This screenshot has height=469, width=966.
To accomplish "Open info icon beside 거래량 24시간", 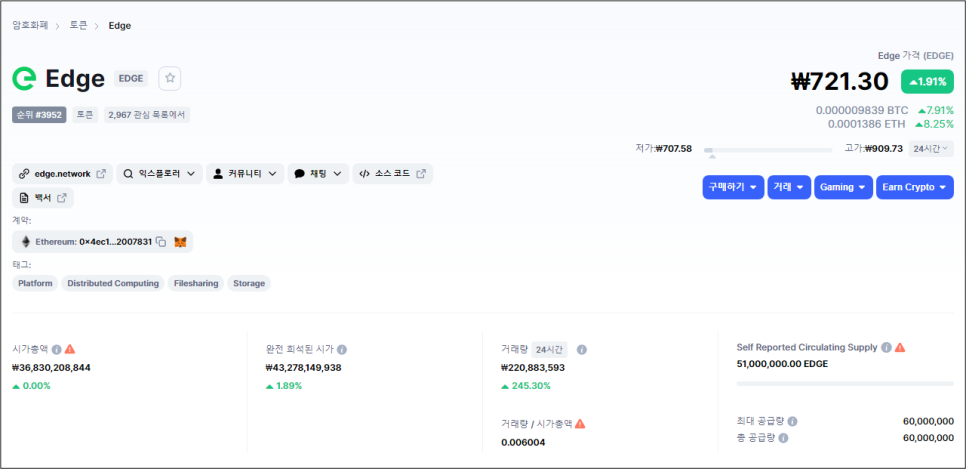I will pyautogui.click(x=582, y=349).
